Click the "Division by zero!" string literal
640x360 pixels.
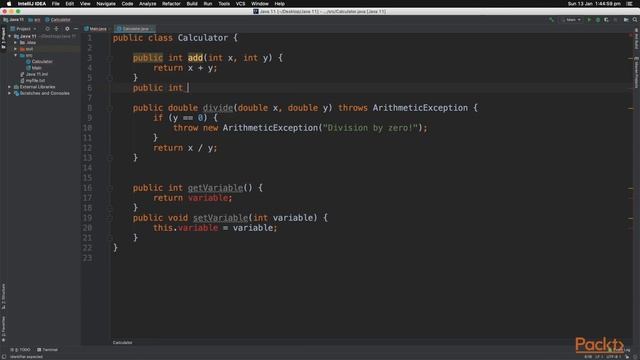click(x=370, y=128)
